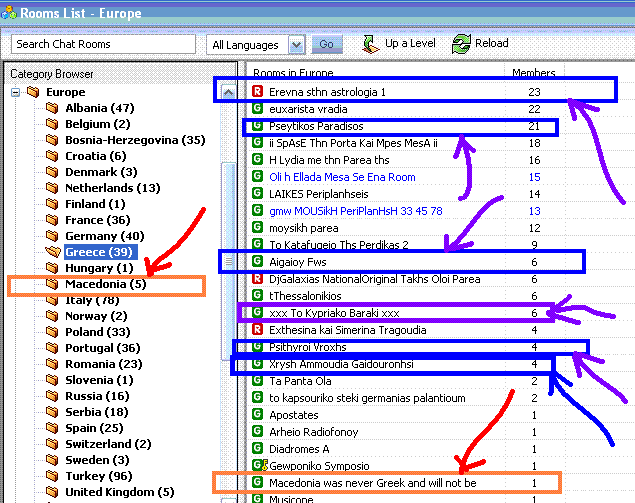
Task: Select Switzerland (2) category
Action: coord(108,444)
